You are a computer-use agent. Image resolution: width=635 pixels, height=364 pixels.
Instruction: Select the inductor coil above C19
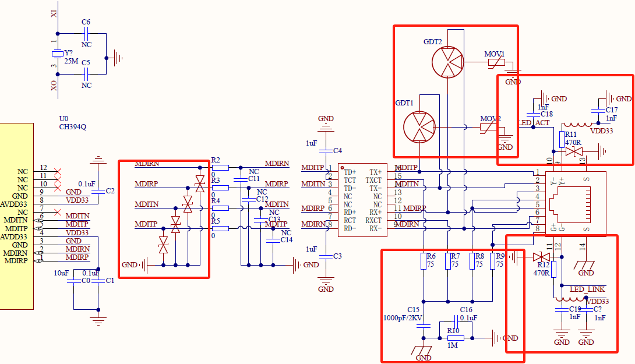point(570,299)
